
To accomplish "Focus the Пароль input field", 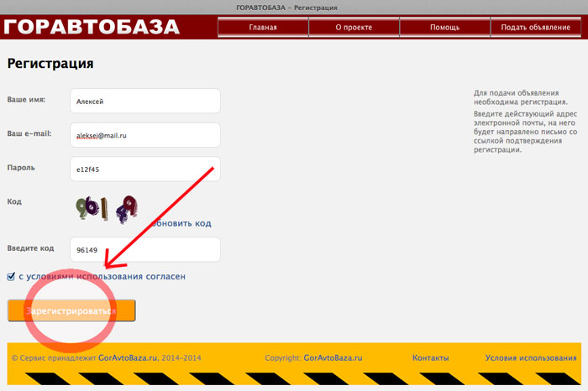I will [145, 169].
